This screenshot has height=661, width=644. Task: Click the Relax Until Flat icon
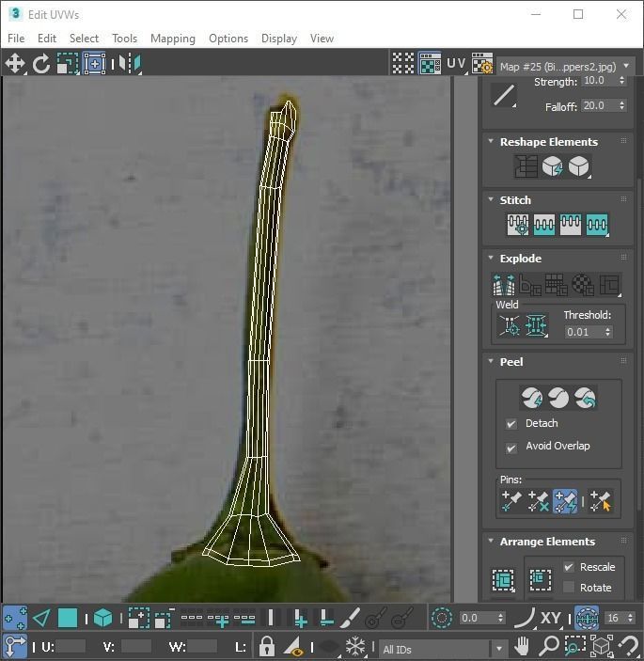click(x=552, y=166)
